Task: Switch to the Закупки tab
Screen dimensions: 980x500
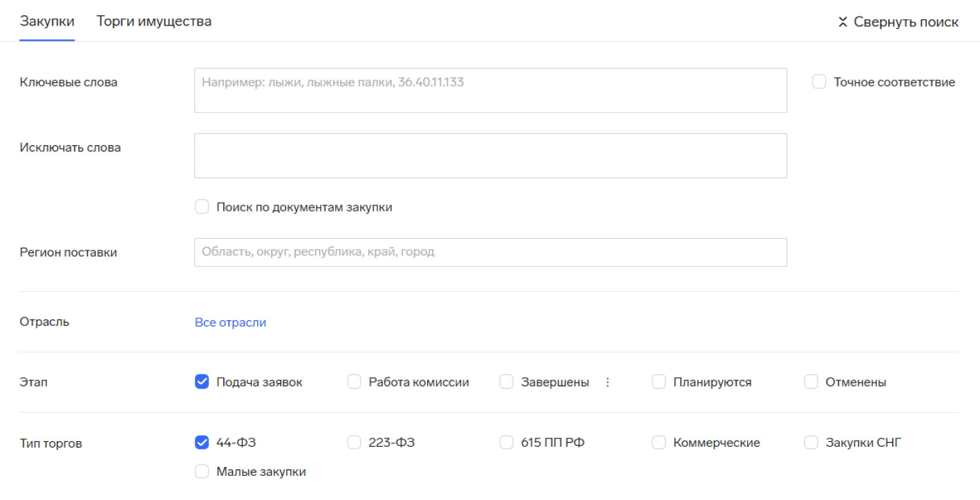Action: tap(47, 21)
